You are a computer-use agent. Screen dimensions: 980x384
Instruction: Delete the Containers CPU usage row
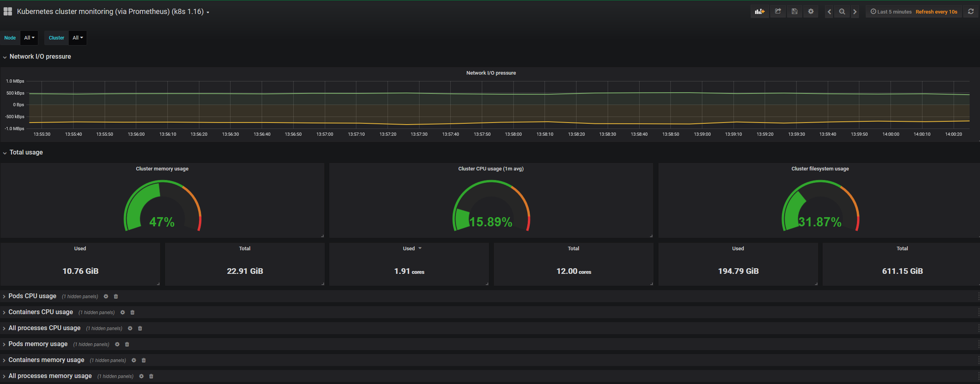[133, 313]
